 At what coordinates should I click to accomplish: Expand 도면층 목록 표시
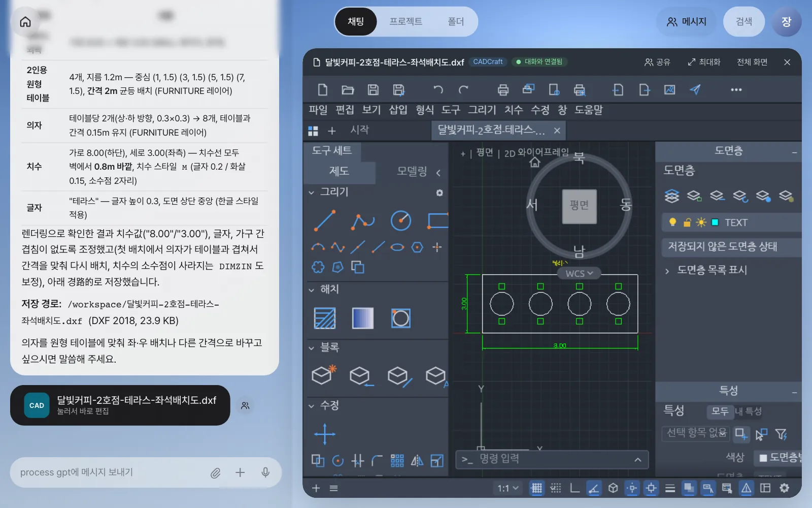point(667,271)
